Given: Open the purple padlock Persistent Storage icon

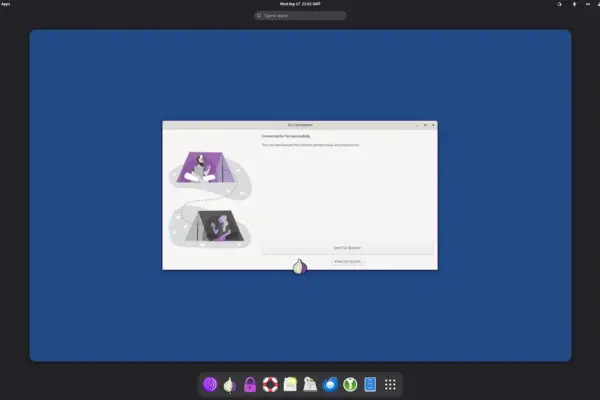Looking at the screenshot, I should click(250, 384).
